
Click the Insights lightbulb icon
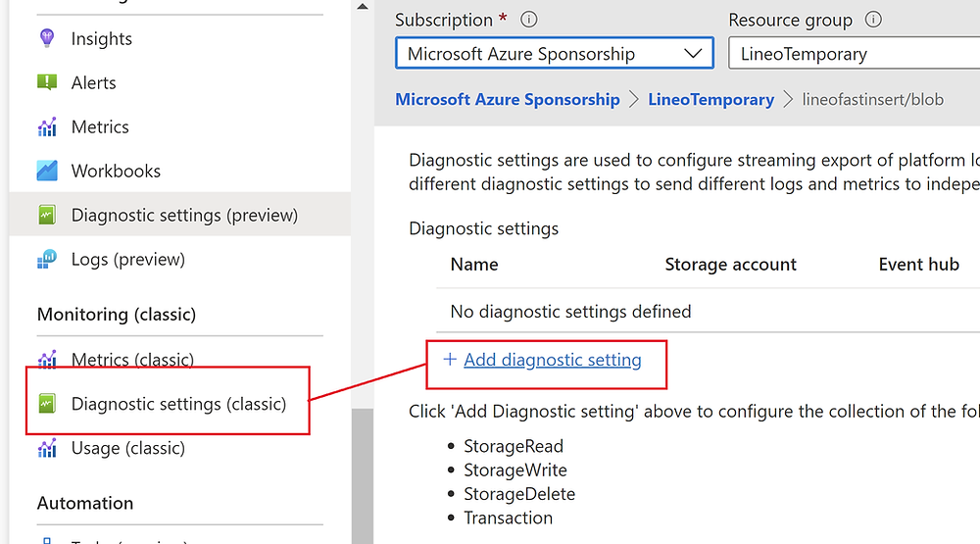coord(47,38)
